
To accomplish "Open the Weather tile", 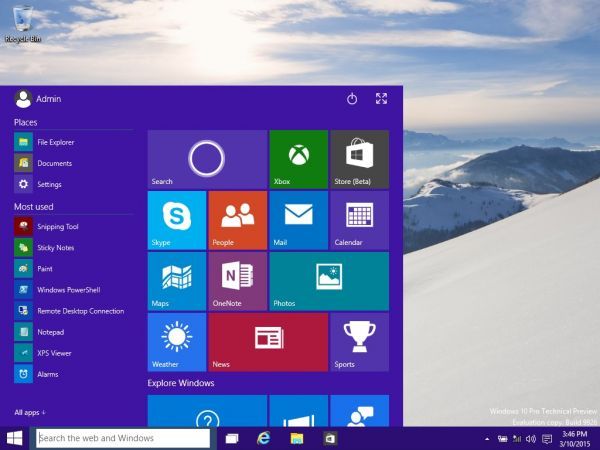I will click(177, 342).
